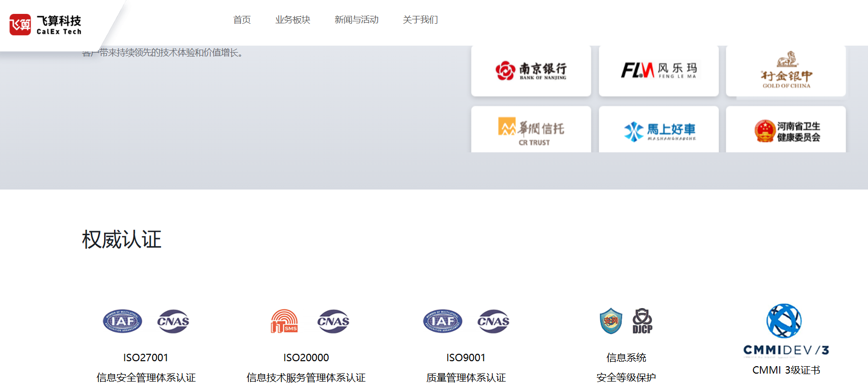The image size is (868, 389).
Task: Click the police shield badge icon
Action: tap(611, 321)
